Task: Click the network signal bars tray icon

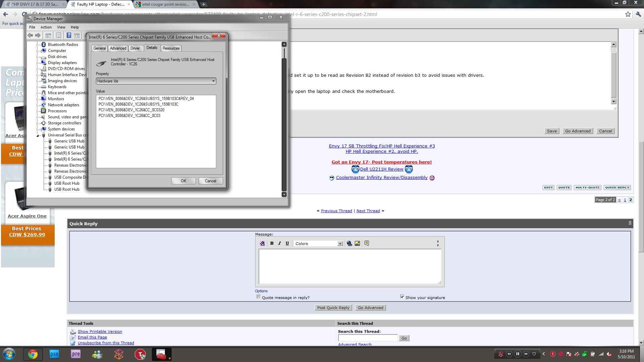Action: click(x=601, y=354)
